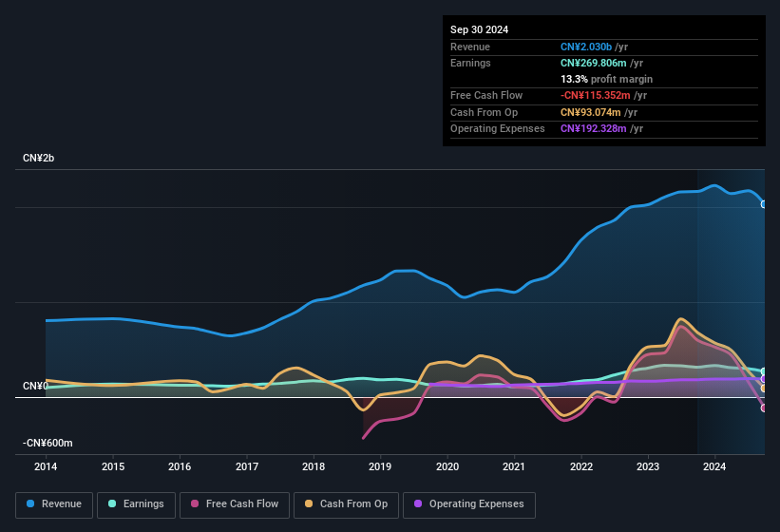Click the 2015 x-axis label
The height and width of the screenshot is (532, 780).
[113, 466]
